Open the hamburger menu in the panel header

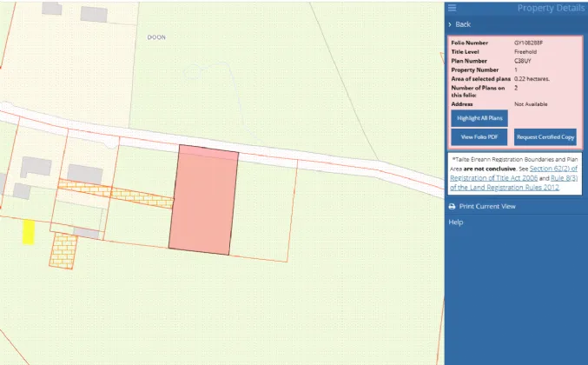pyautogui.click(x=452, y=8)
